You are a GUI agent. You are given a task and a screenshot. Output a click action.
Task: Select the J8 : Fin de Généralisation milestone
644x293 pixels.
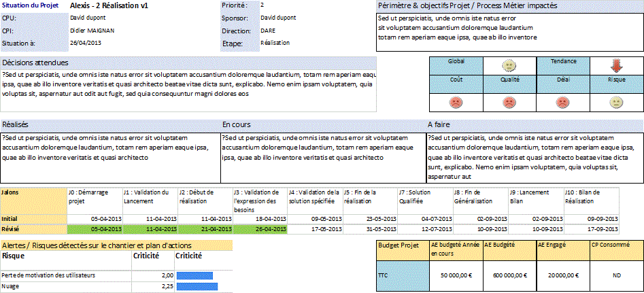click(481, 201)
